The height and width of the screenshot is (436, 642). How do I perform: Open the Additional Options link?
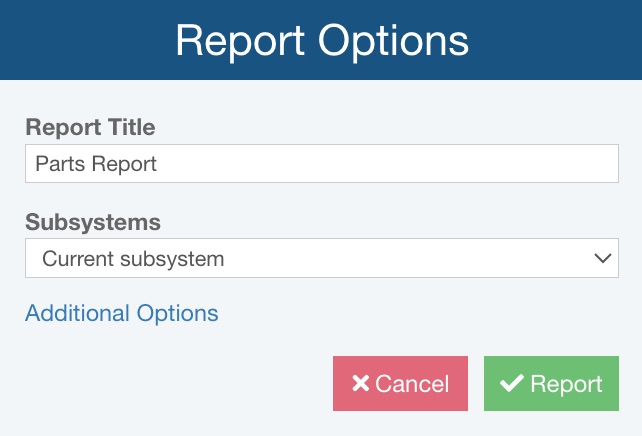point(121,313)
